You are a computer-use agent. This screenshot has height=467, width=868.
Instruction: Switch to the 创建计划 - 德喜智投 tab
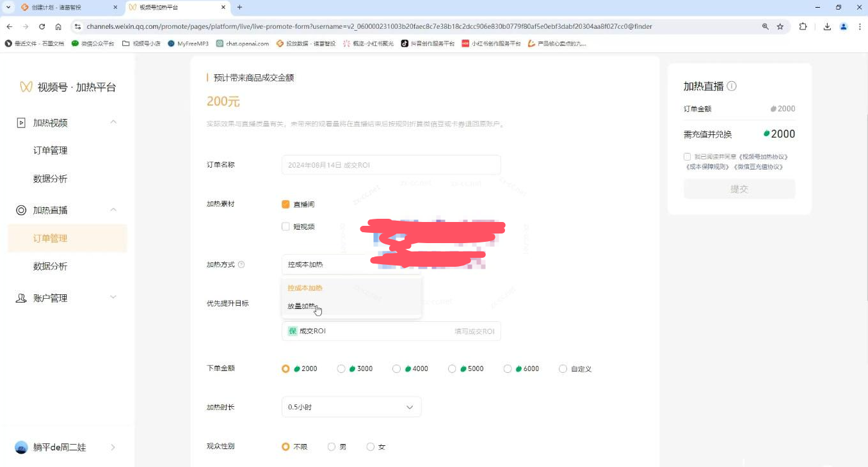tap(70, 8)
